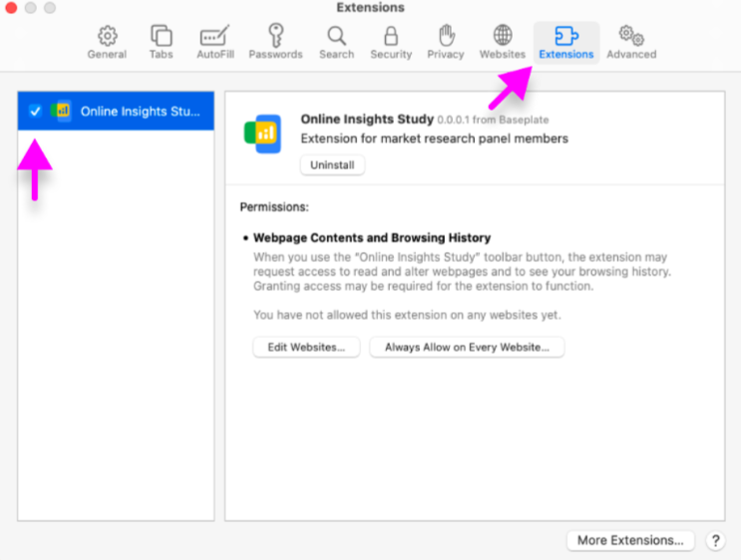The image size is (741, 560).
Task: Open the Advanced preferences pane
Action: (631, 43)
